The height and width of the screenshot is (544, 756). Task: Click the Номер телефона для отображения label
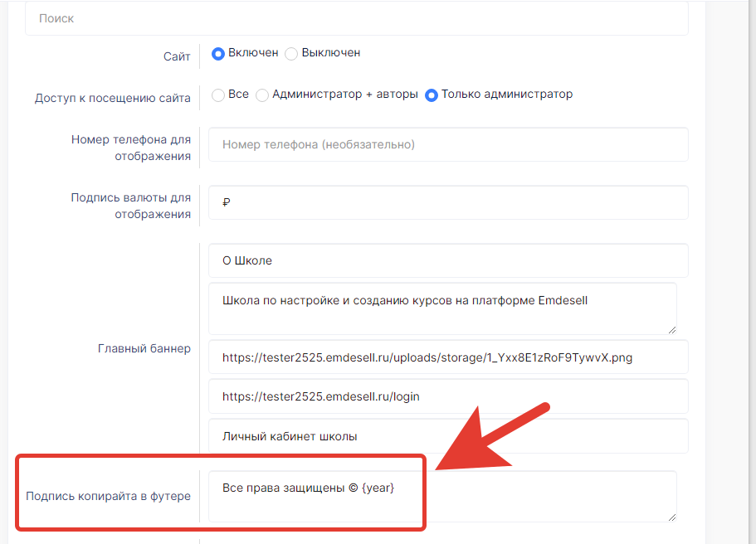tap(130, 148)
